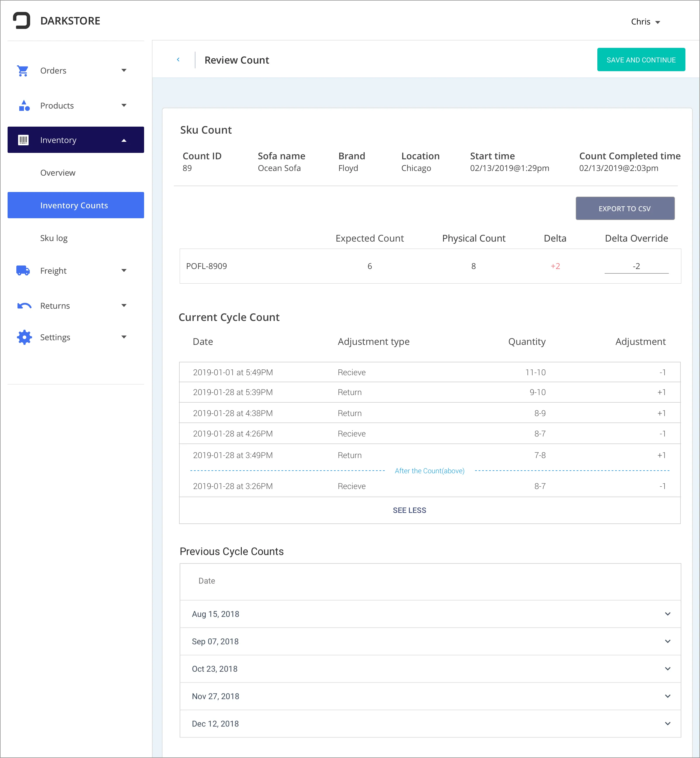700x758 pixels.
Task: Click the POFL-8909 SKU cell
Action: [206, 266]
